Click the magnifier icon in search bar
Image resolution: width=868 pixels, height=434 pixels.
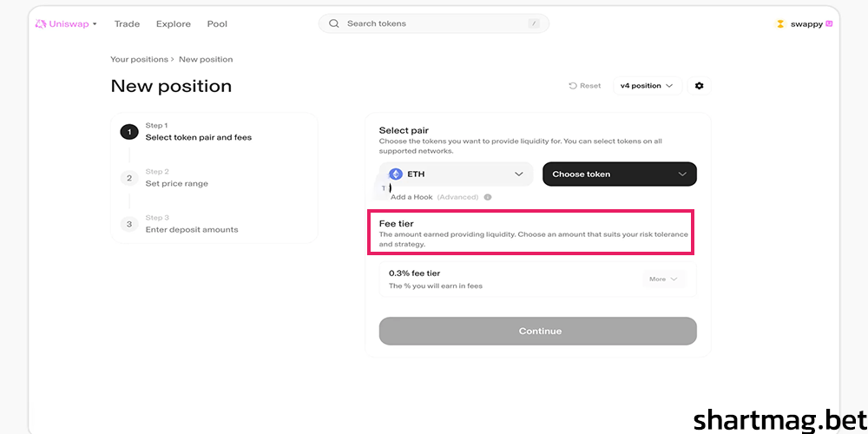[x=334, y=23]
